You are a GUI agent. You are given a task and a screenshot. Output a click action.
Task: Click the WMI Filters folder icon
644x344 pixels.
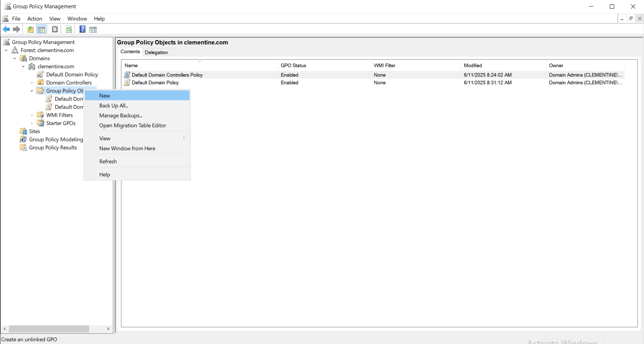pyautogui.click(x=41, y=115)
